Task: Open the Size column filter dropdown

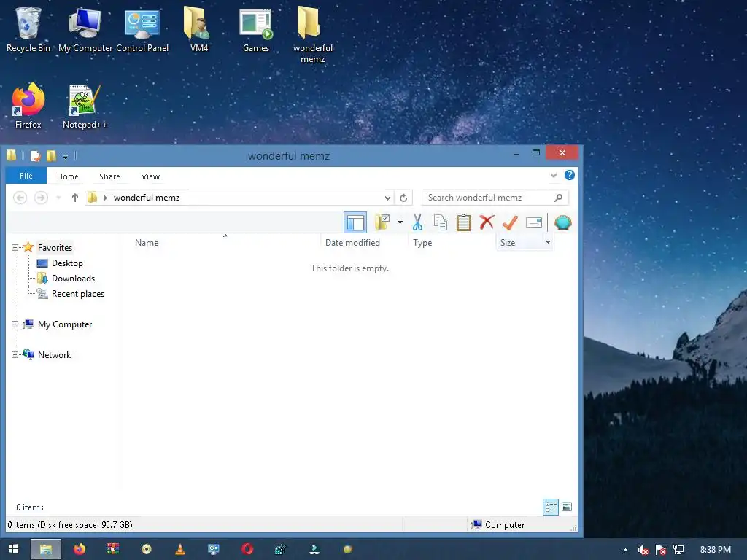Action: point(548,242)
